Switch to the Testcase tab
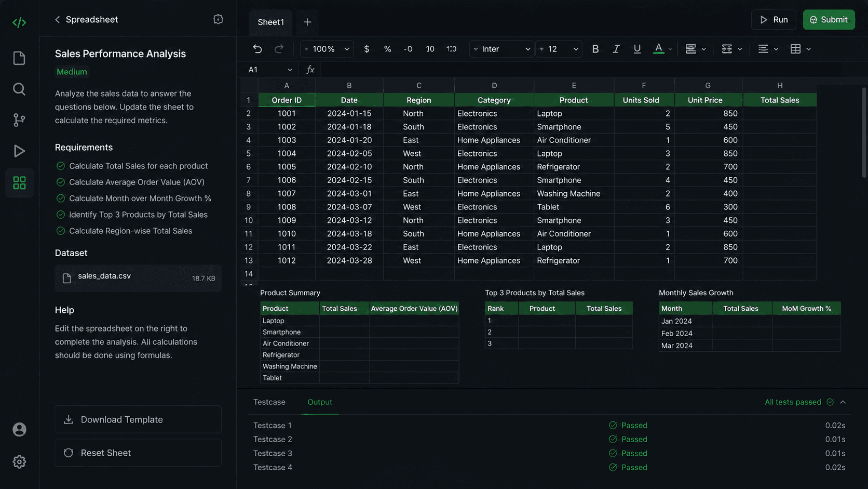Viewport: 868px width, 489px height. [x=269, y=402]
